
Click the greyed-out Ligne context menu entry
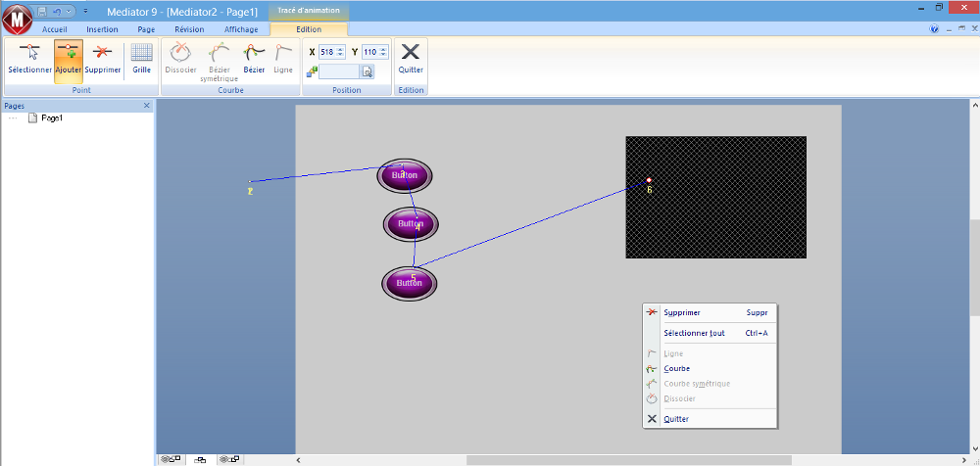click(x=710, y=353)
